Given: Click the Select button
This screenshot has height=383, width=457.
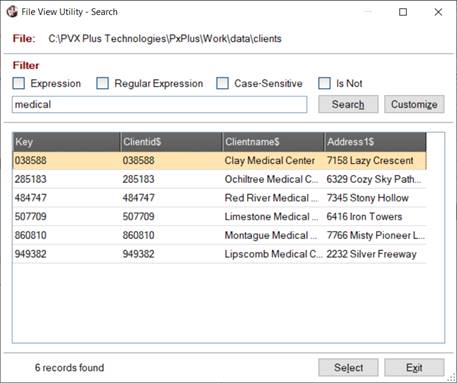Looking at the screenshot, I should 348,368.
